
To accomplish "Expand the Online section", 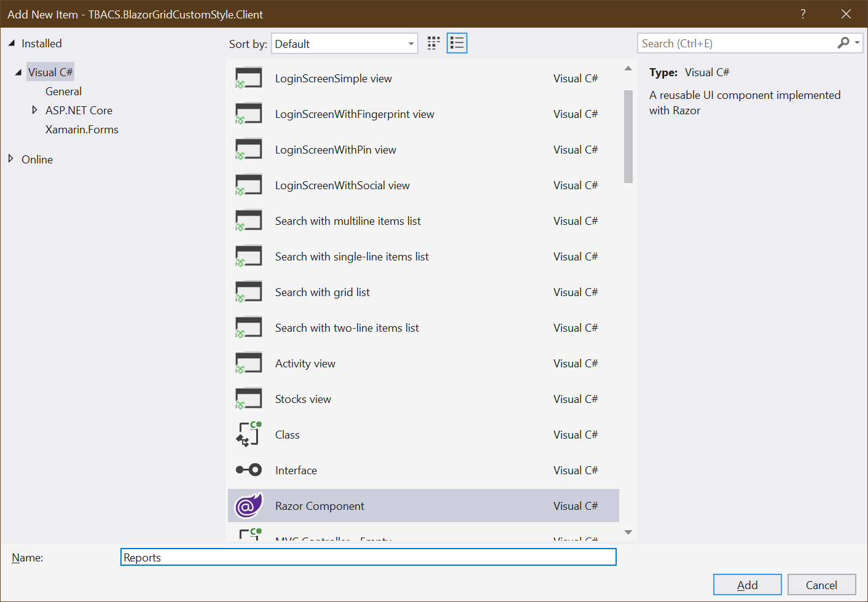I will point(10,159).
